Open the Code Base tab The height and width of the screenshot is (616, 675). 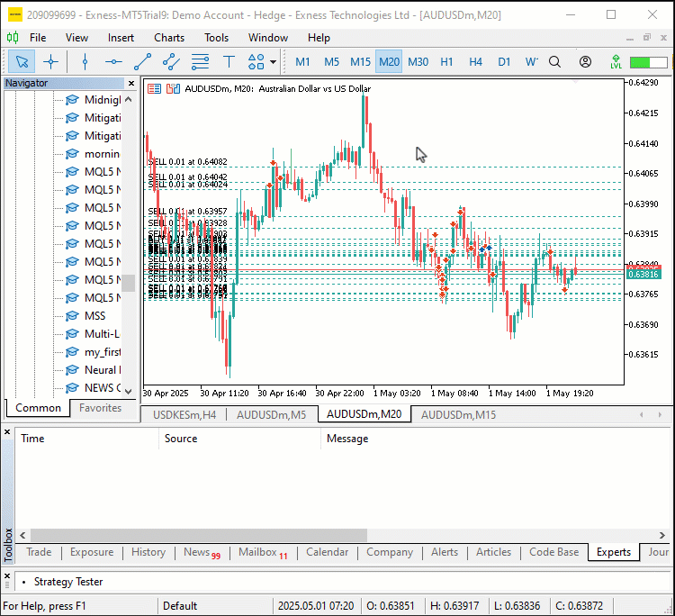coord(553,552)
